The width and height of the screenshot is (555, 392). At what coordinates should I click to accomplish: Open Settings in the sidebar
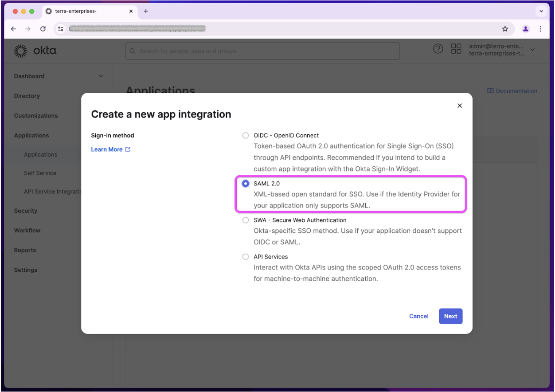pyautogui.click(x=26, y=270)
